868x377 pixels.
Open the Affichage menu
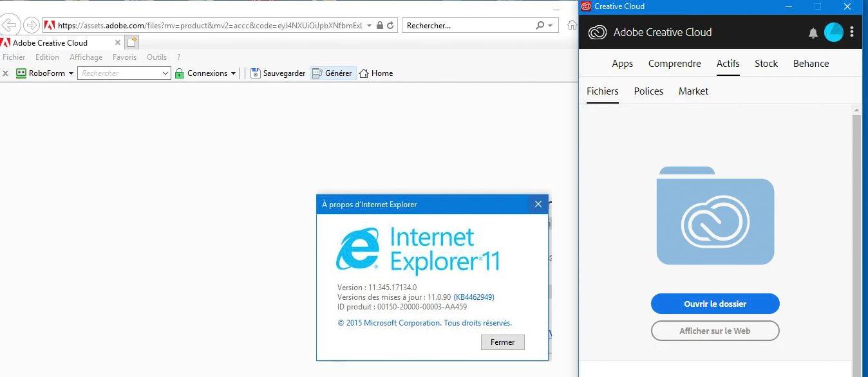[86, 57]
